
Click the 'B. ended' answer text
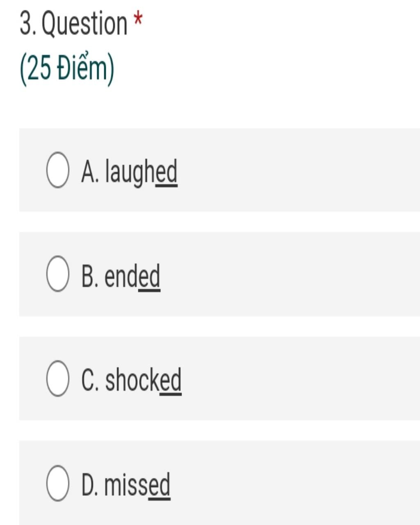point(120,276)
